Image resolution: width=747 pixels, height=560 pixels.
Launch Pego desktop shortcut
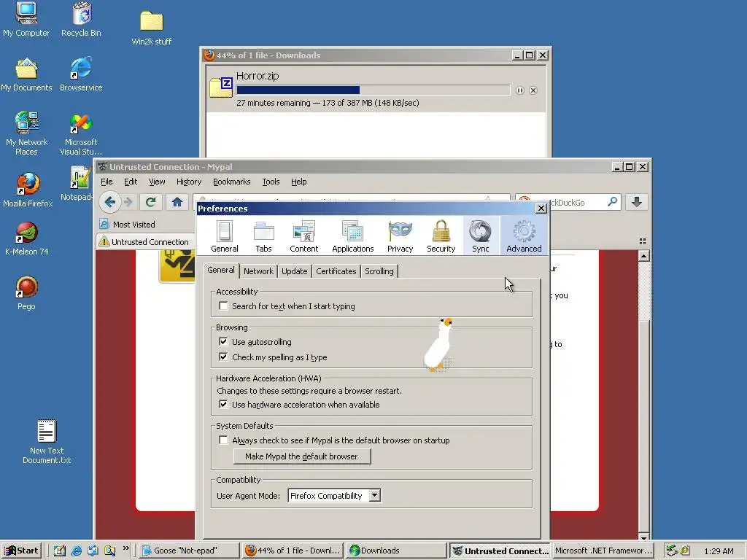pos(26,293)
